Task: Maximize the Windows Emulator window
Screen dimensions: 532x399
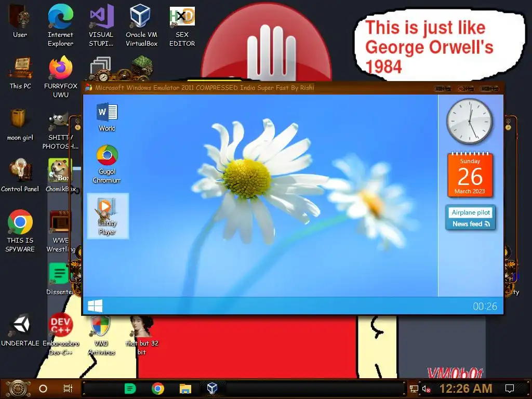Action: point(466,89)
